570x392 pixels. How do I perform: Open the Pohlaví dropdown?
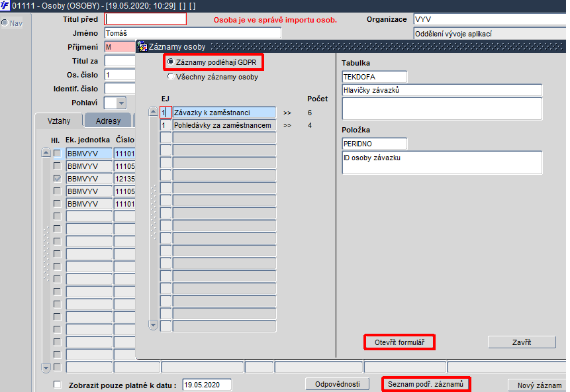pos(121,103)
